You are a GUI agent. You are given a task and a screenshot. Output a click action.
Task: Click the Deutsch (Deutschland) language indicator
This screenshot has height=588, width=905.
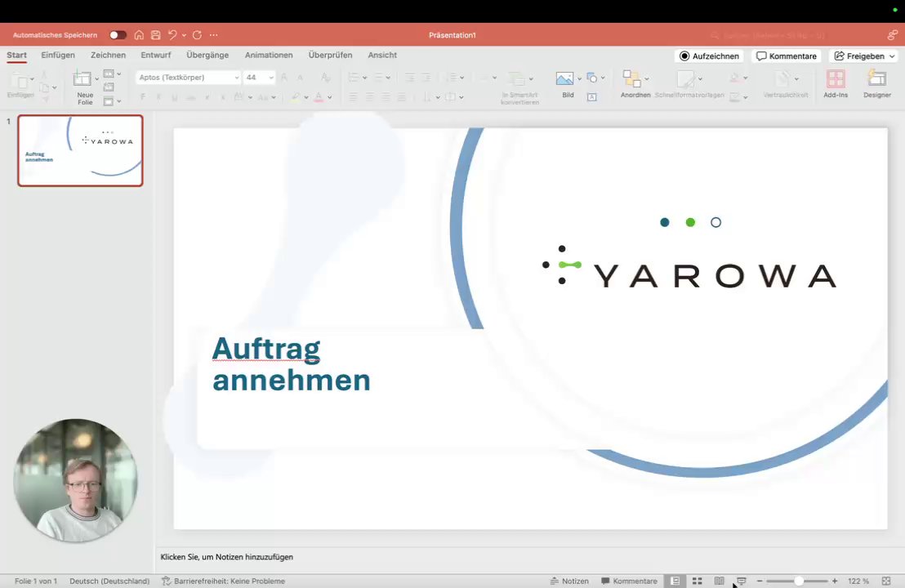[x=109, y=581]
